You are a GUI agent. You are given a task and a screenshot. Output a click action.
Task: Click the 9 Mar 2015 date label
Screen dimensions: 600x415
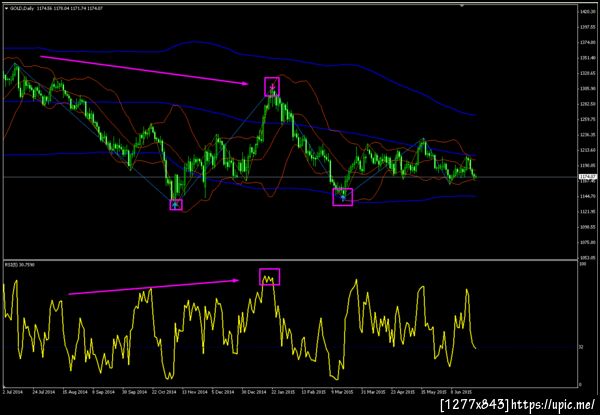point(343,392)
